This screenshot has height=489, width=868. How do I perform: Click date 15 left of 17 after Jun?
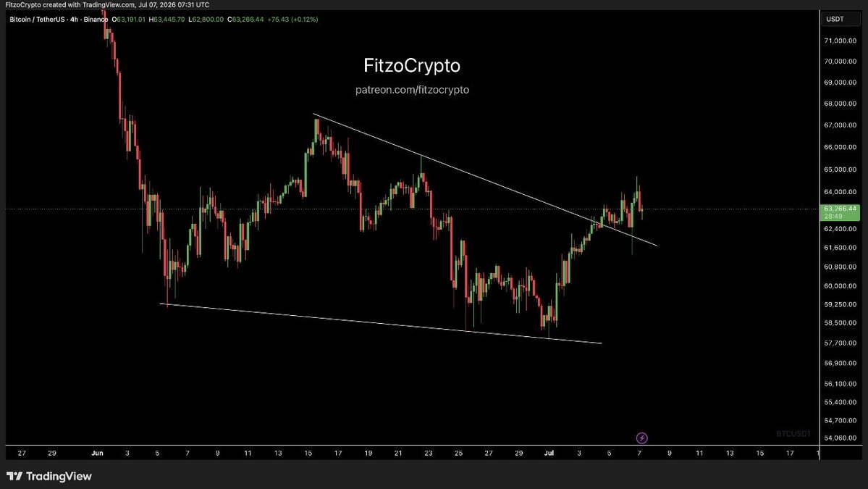pyautogui.click(x=308, y=453)
